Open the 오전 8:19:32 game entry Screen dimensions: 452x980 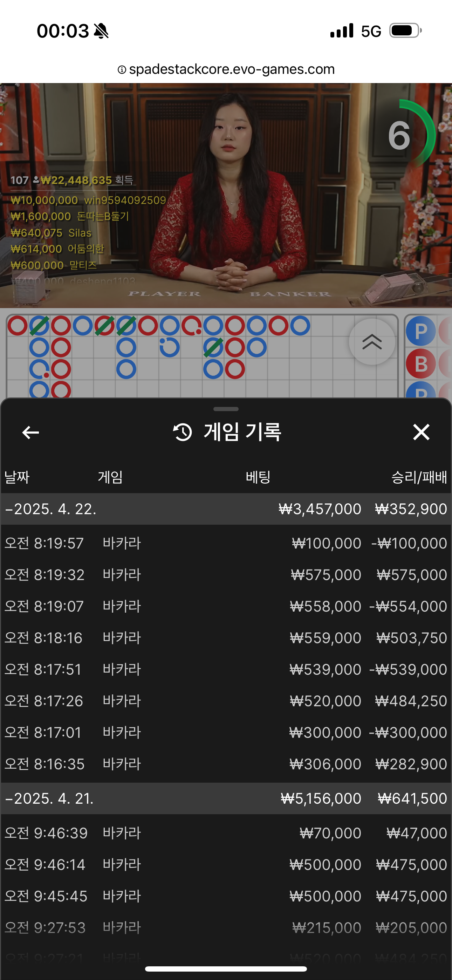pyautogui.click(x=226, y=574)
